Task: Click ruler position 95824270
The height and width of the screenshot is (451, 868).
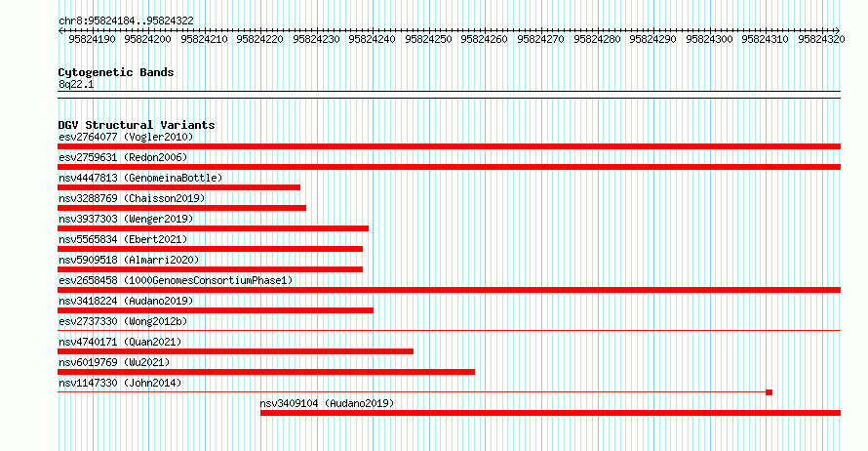Action: [541, 39]
